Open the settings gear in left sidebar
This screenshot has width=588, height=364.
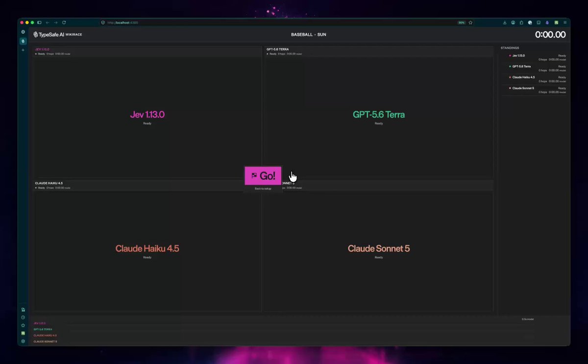coord(23,341)
